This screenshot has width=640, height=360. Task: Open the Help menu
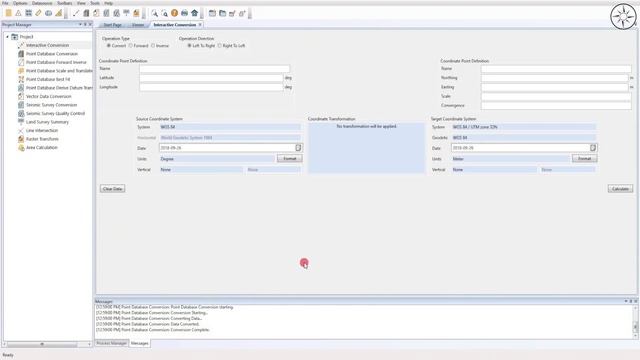tap(109, 3)
